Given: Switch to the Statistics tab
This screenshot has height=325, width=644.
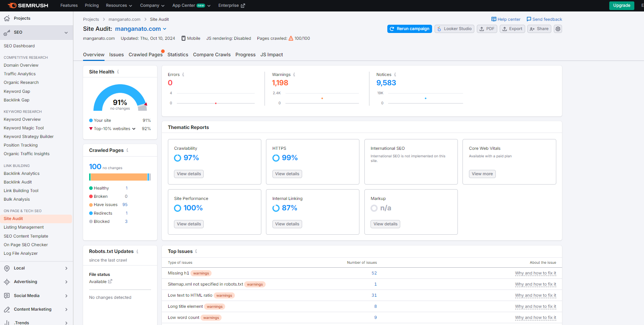Looking at the screenshot, I should [178, 55].
